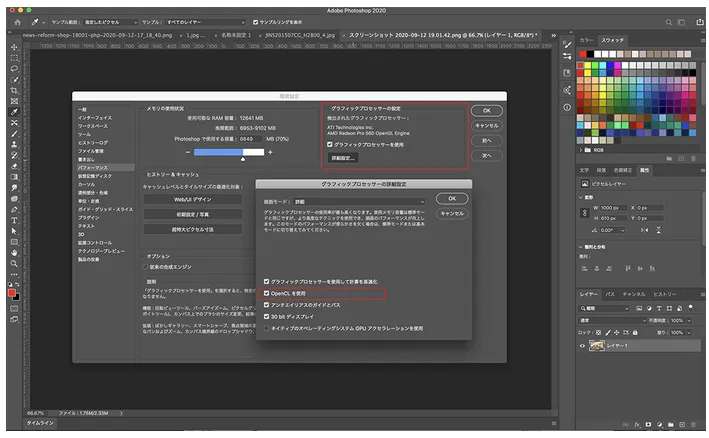Image resolution: width=709 pixels, height=438 pixels.
Task: Open the search icon at top right
Action: [x=668, y=22]
